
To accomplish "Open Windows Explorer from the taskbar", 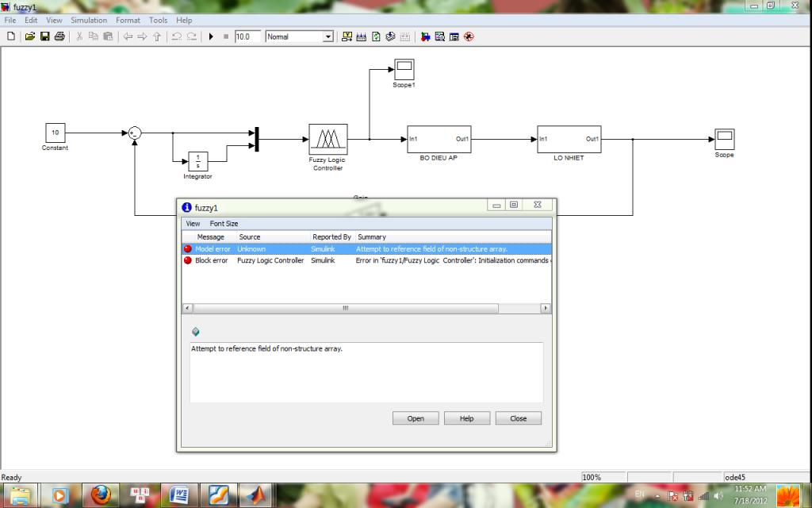I will click(21, 495).
